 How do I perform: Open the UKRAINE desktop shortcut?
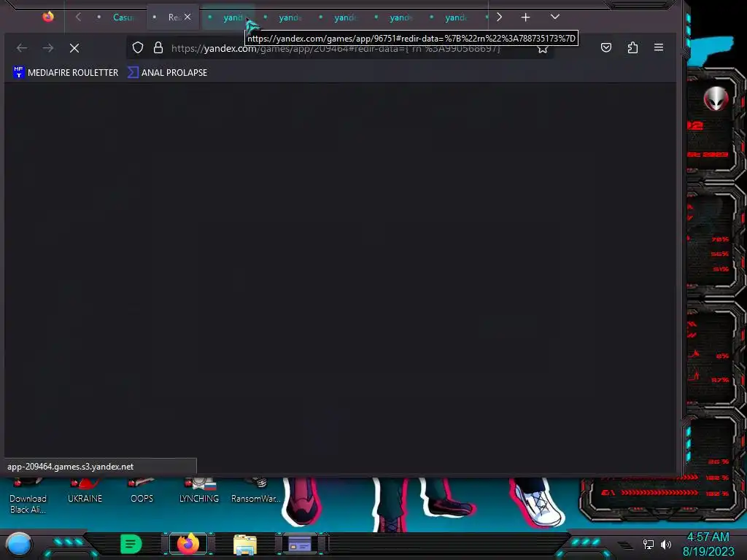coord(85,491)
